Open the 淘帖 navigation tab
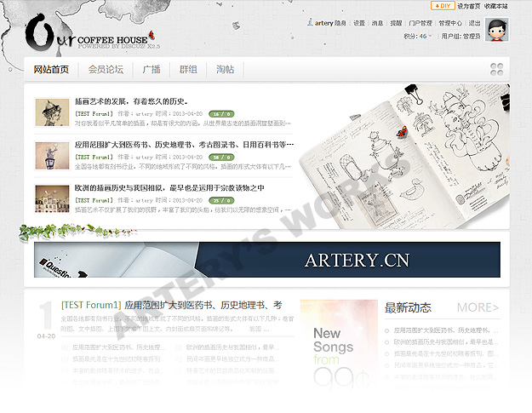Screen dimensions: 532x413 click(x=225, y=70)
